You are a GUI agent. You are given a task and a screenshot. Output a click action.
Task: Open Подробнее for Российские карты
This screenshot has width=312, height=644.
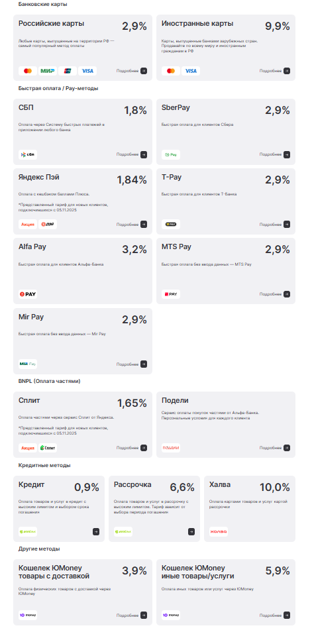point(131,71)
